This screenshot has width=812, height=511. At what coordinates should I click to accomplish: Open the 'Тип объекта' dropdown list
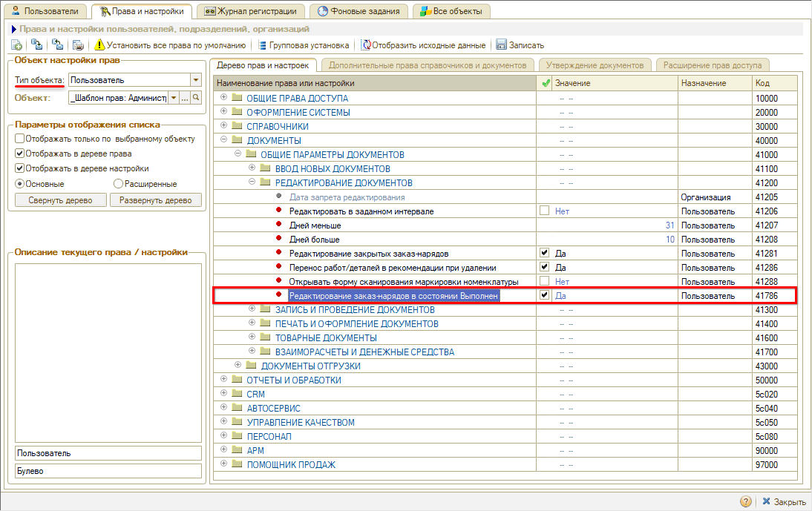coord(196,80)
